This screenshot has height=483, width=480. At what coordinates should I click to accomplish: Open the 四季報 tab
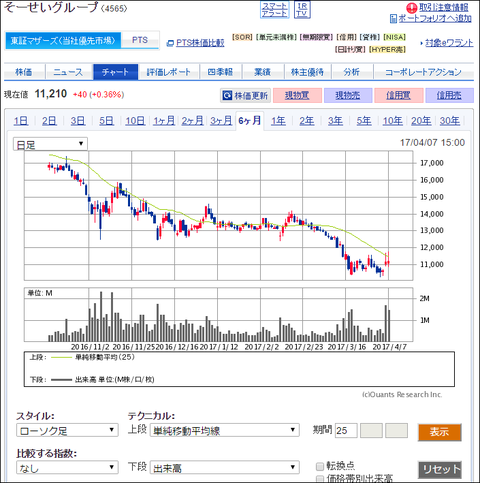(220, 72)
